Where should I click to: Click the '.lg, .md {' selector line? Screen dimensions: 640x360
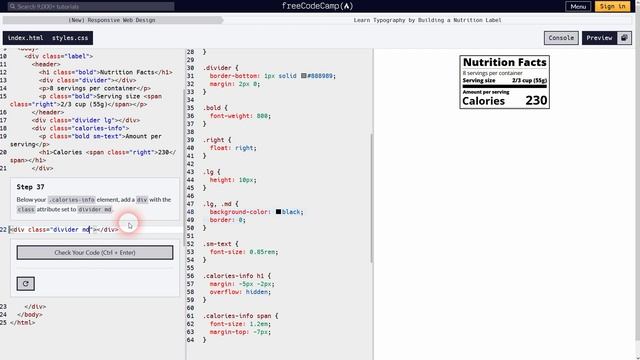point(220,204)
